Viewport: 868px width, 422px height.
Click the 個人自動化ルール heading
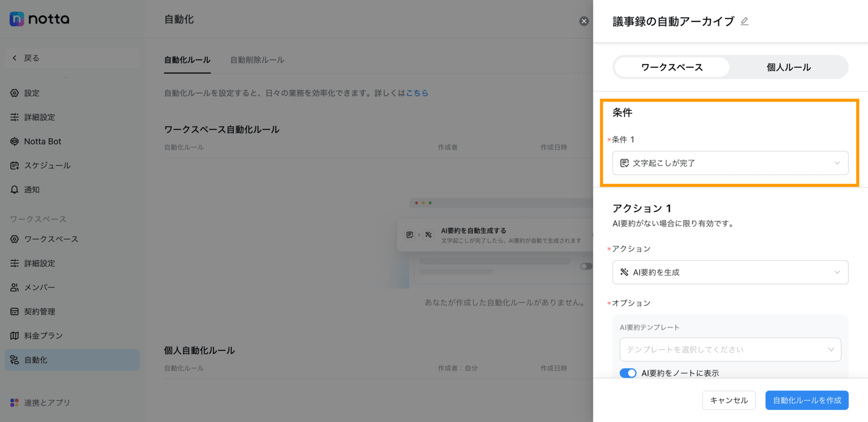pyautogui.click(x=199, y=350)
